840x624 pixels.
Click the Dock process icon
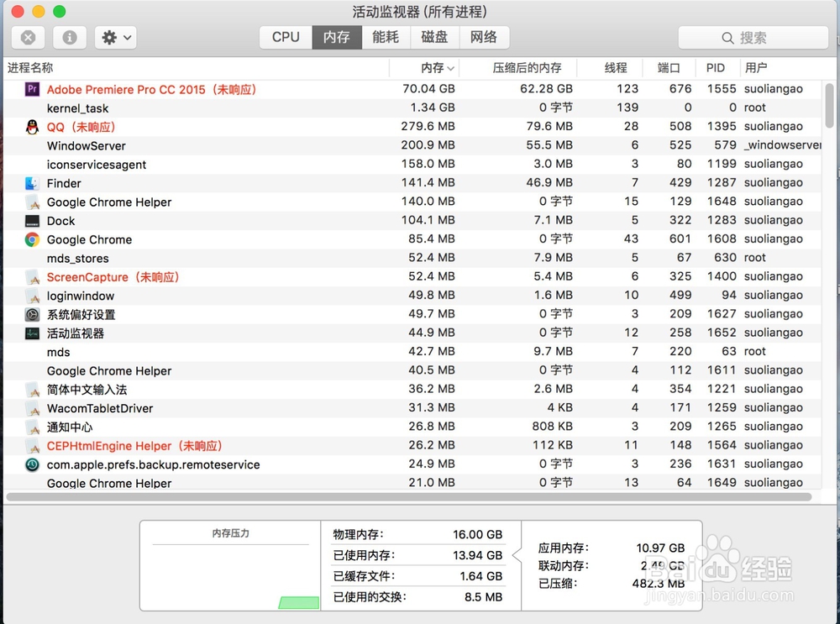[32, 221]
